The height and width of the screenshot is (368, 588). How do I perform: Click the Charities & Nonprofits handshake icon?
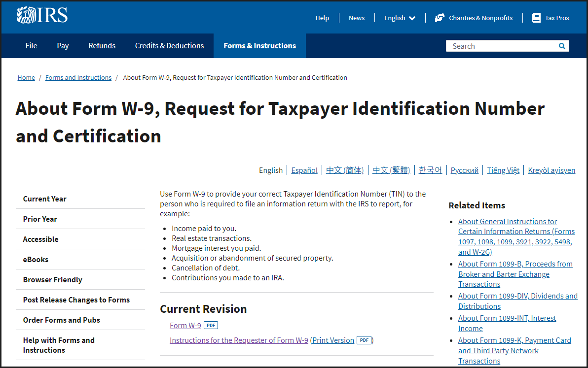tap(440, 18)
